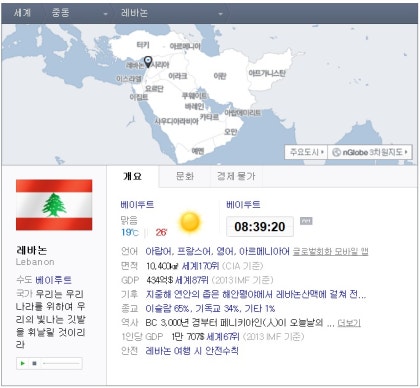Click the sunny weather icon
This screenshot has height=388, width=420.
click(190, 222)
